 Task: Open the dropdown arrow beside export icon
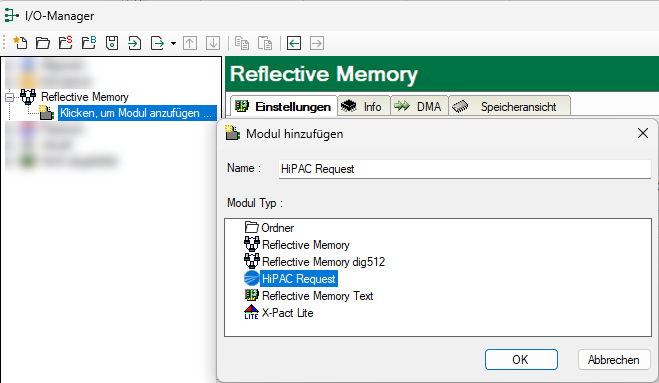pos(173,43)
